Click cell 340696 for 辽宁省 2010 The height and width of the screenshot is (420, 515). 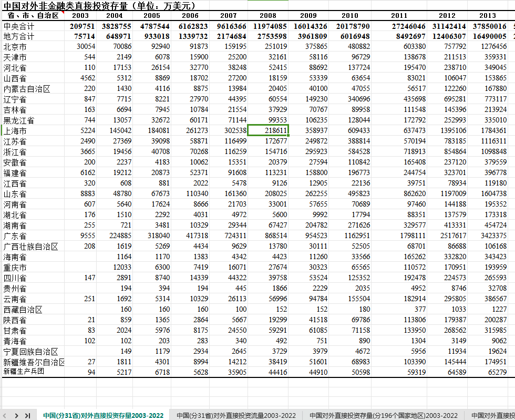(350, 99)
